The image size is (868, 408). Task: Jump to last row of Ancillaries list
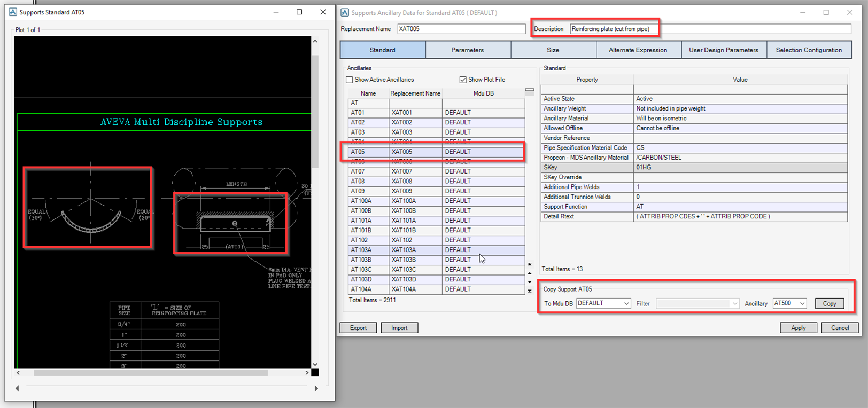(x=530, y=291)
